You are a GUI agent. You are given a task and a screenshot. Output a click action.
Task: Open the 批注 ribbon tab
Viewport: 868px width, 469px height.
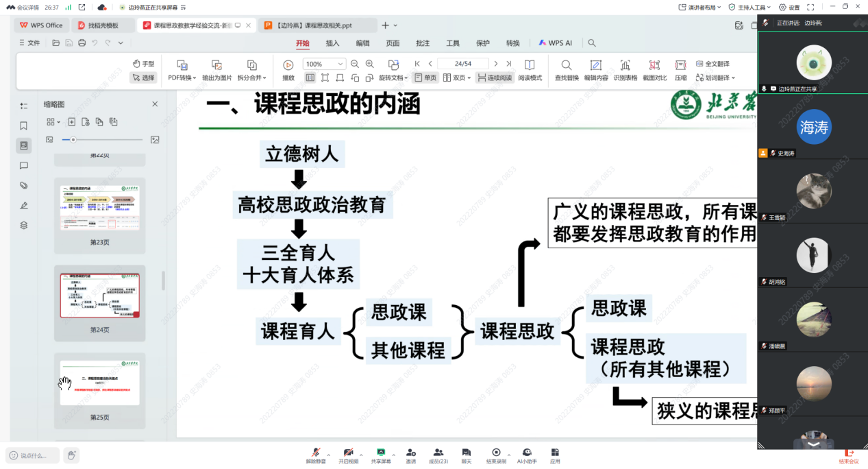point(423,43)
